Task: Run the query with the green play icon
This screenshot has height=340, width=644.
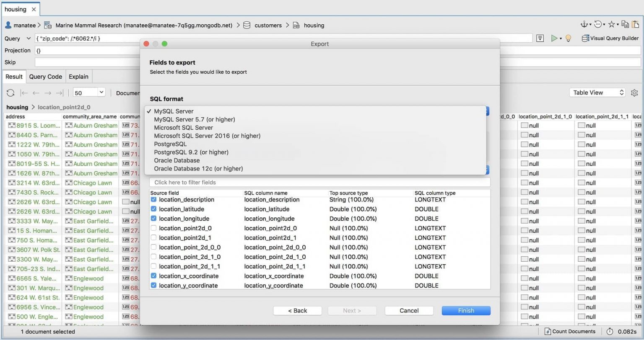Action: (554, 38)
